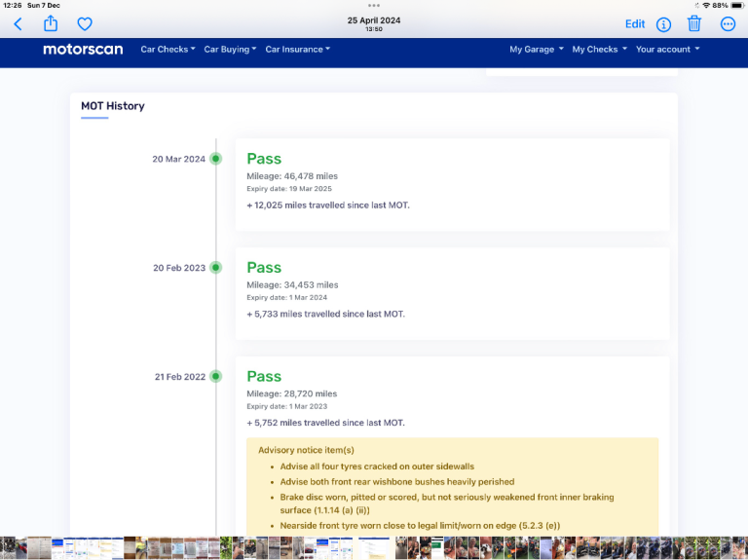Delete the photo using the trash icon

click(x=694, y=24)
